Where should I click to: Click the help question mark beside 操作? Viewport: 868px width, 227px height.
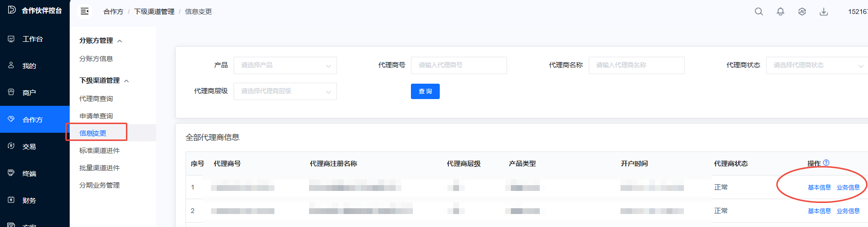coord(826,163)
